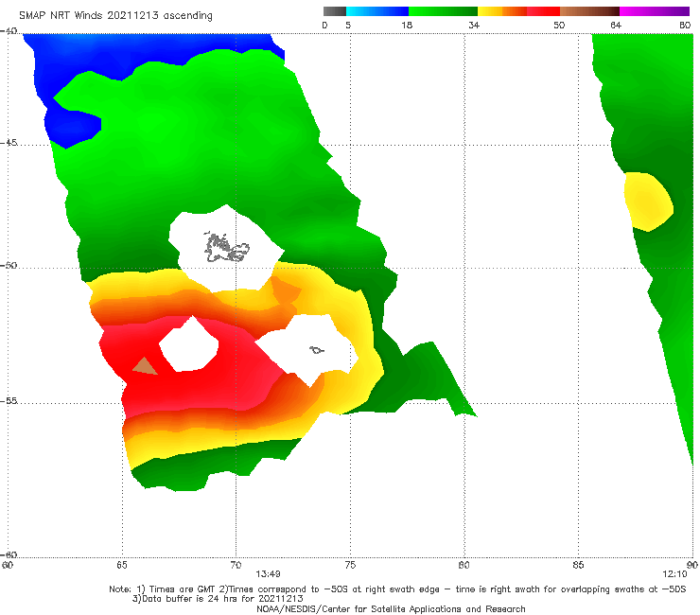Click the 'Note: 1) Times are GMT' footnote line
Image resolution: width=700 pixels, height=615 pixels.
point(397,589)
